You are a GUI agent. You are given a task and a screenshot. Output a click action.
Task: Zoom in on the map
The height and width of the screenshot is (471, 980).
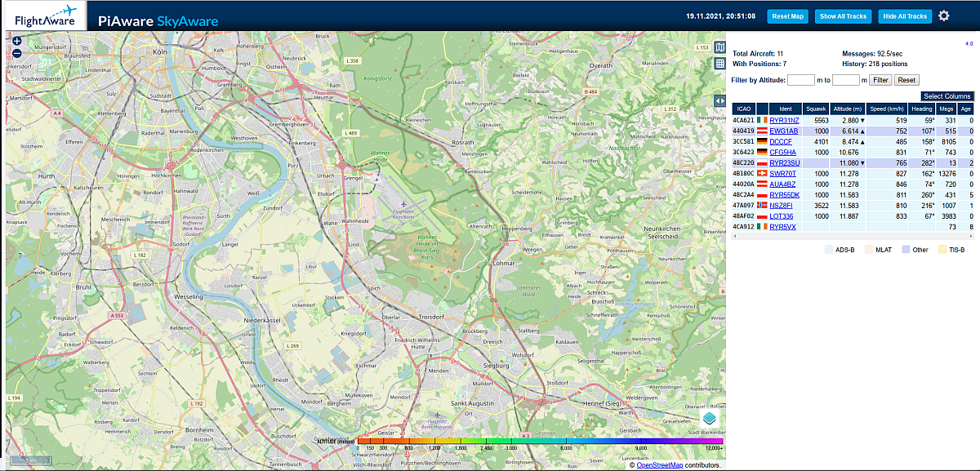[x=16, y=41]
